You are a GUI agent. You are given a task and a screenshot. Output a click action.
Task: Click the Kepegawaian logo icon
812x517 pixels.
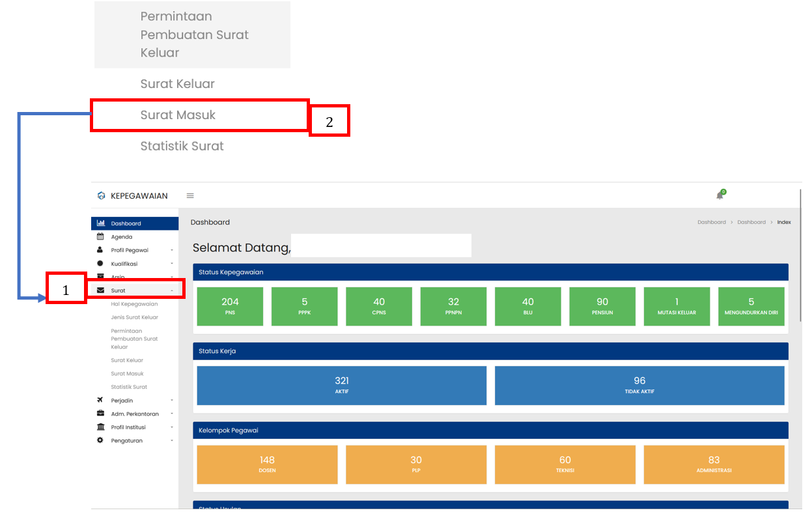pyautogui.click(x=101, y=195)
